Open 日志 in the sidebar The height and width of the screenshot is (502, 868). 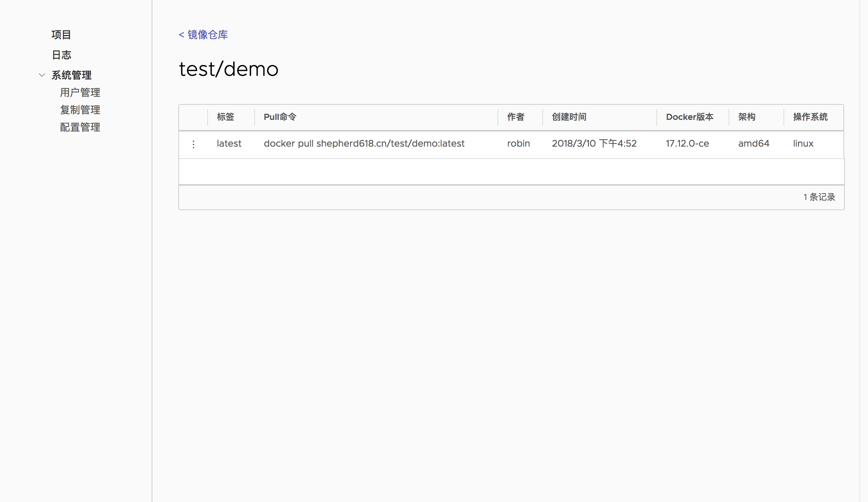tap(61, 55)
